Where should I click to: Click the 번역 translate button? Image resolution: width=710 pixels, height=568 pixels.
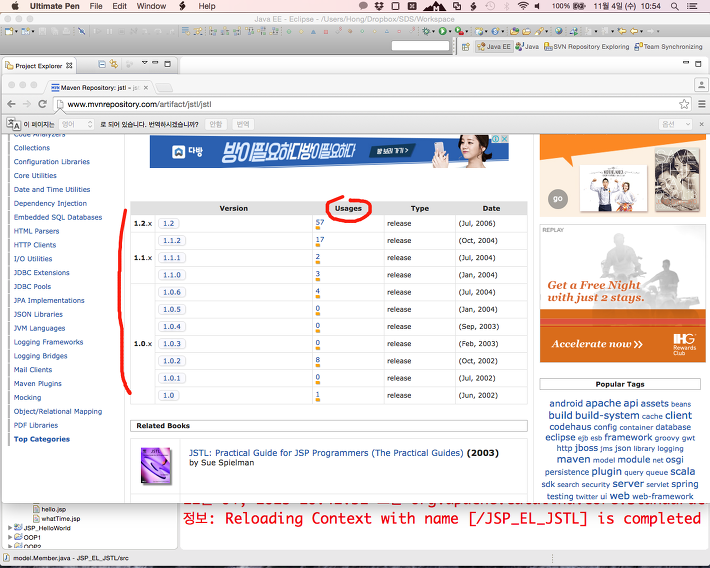tap(243, 124)
